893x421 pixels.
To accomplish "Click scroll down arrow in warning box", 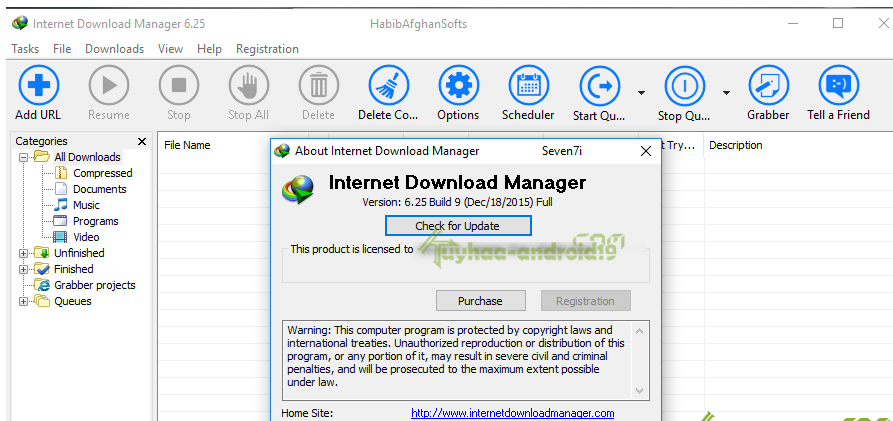I will [x=640, y=390].
